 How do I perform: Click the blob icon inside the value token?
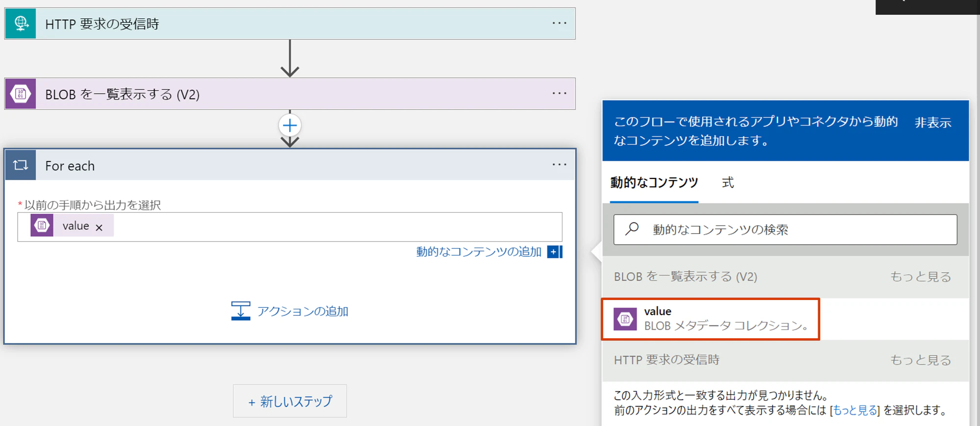tap(42, 226)
